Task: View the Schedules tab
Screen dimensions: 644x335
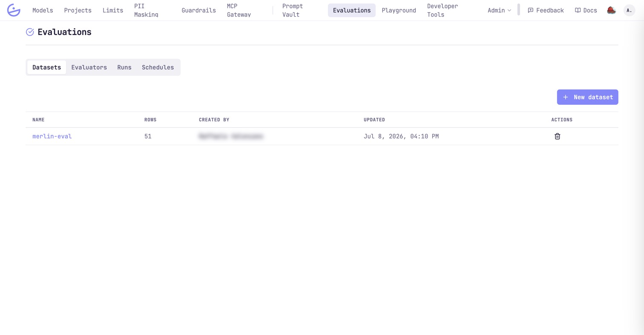Action: point(158,67)
